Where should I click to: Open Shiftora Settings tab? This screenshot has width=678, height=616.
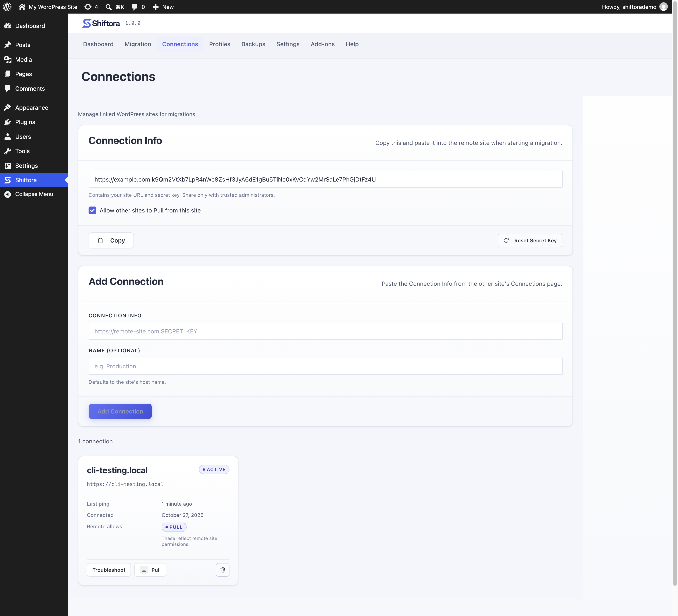click(x=288, y=44)
